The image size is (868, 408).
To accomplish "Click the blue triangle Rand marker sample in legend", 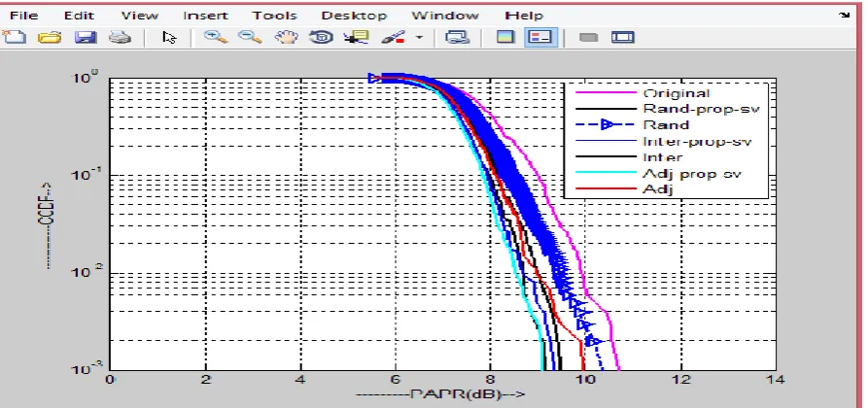I will [608, 125].
